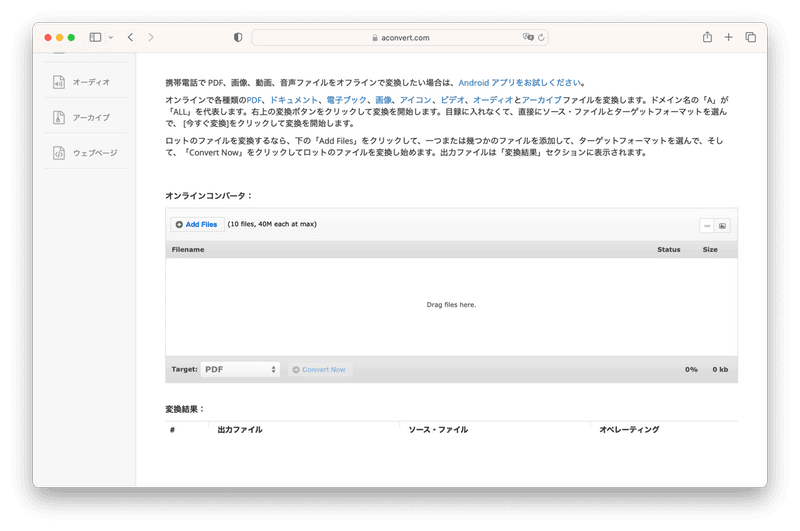
Task: Click the Convert Now button
Action: [x=319, y=369]
